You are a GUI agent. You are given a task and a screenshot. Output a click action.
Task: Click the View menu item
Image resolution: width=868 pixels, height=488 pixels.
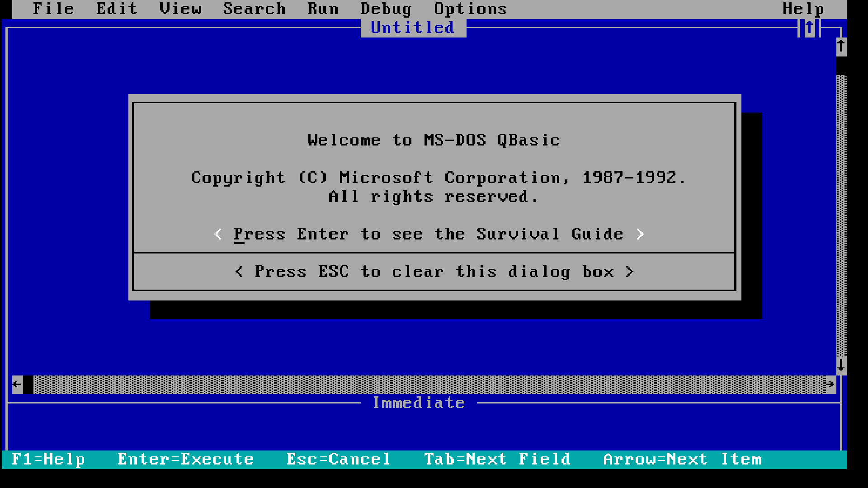tap(180, 9)
